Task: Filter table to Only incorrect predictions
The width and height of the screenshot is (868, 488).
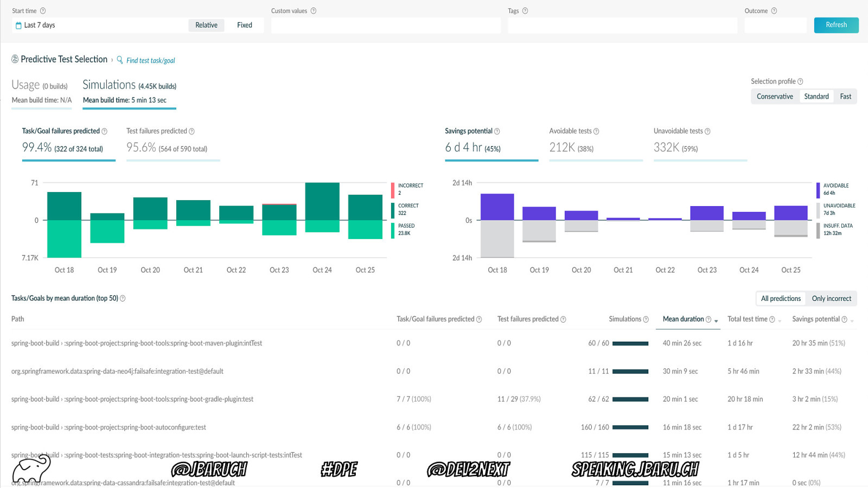Action: coord(832,299)
